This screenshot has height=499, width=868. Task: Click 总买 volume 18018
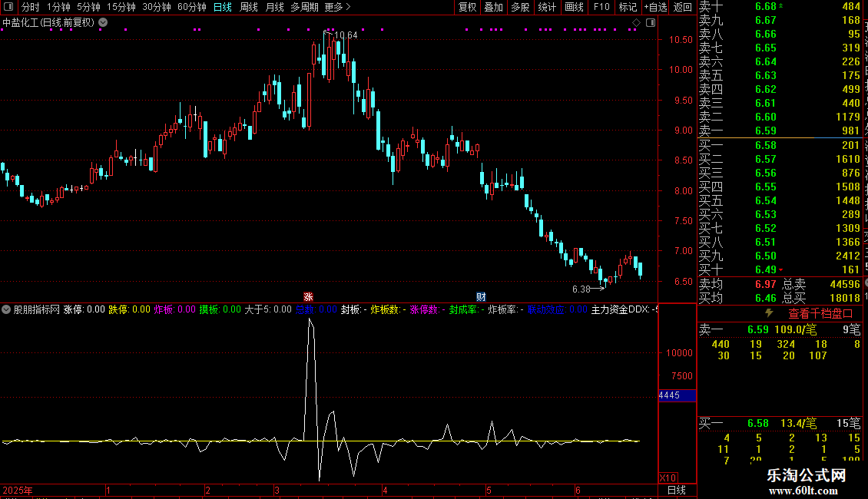coord(845,298)
